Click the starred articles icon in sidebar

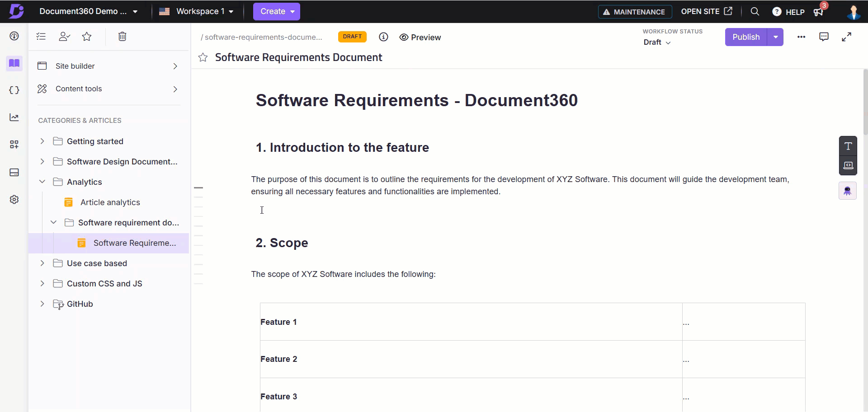(x=87, y=37)
